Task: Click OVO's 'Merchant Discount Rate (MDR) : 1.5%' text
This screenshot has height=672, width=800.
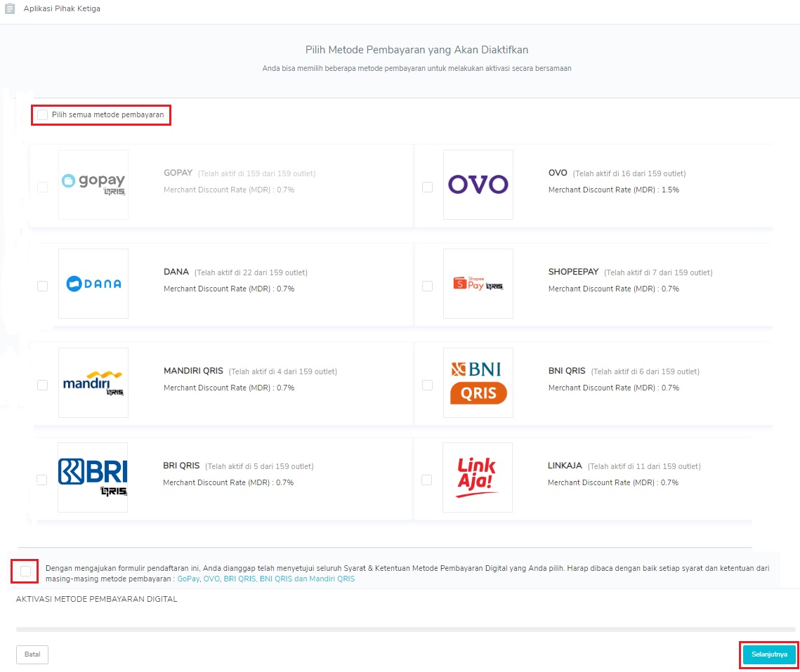Action: 614,190
